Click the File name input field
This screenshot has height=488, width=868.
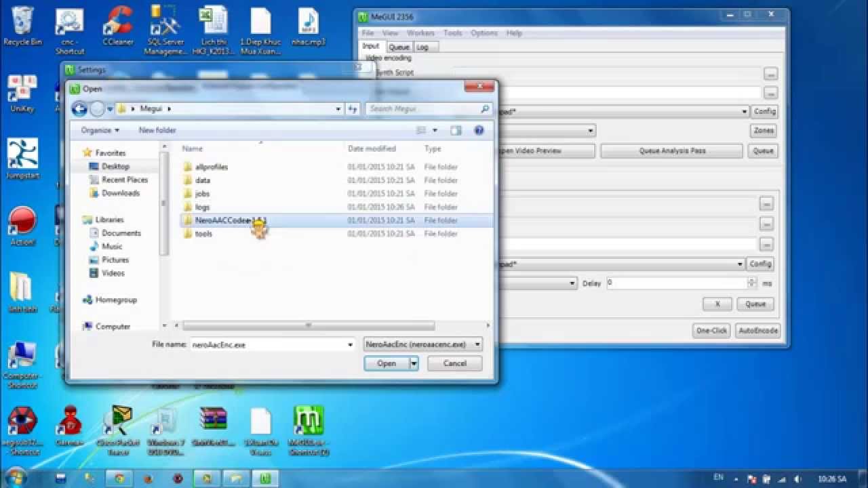point(267,344)
